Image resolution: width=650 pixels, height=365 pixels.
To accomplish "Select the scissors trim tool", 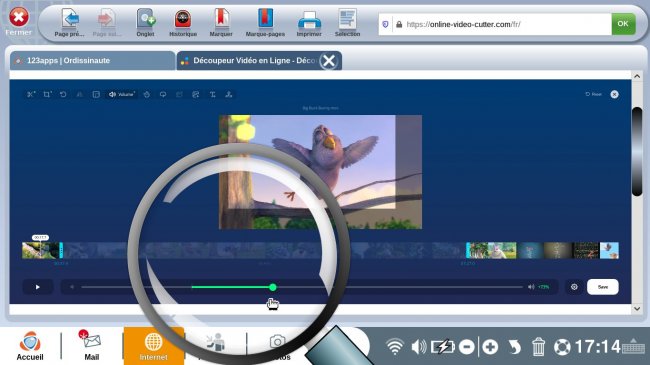I will pos(31,95).
